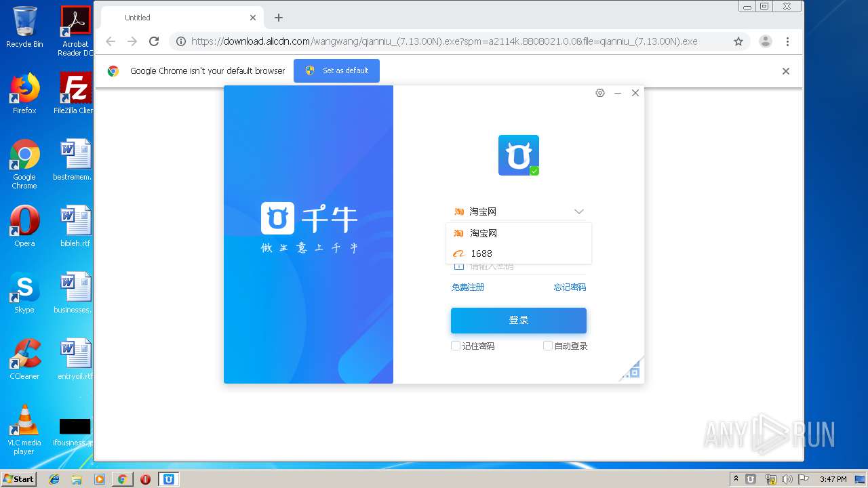Image resolution: width=868 pixels, height=488 pixels.
Task: Show hidden system tray icons
Action: click(736, 479)
